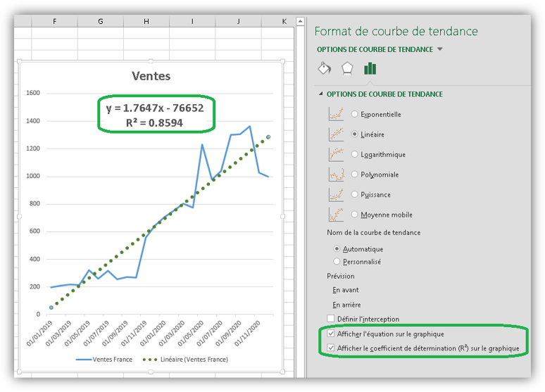Viewport: 545px width, 392px height.
Task: Open the Options de courbe de tendance dropdown arrow
Action: (439, 49)
